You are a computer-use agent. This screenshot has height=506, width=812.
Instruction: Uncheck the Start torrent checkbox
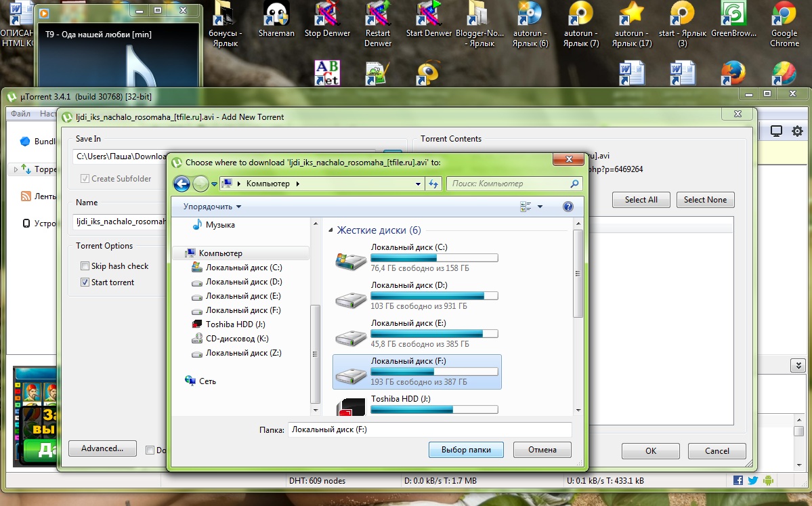[x=85, y=282]
